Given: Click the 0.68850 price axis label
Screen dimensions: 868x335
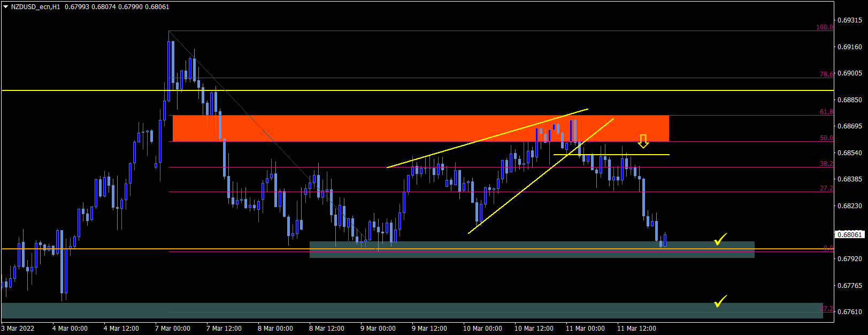Looking at the screenshot, I should (849, 100).
